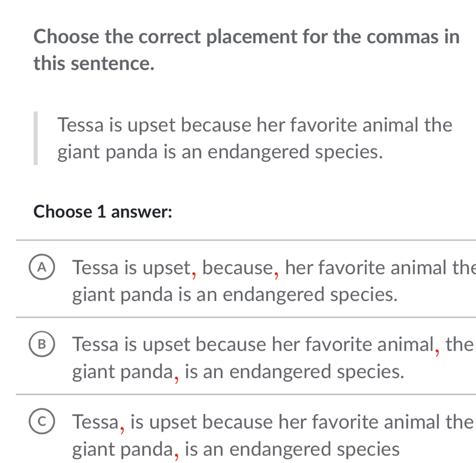Click the question heading about comma placement
The width and height of the screenshot is (476, 463).
point(246,38)
